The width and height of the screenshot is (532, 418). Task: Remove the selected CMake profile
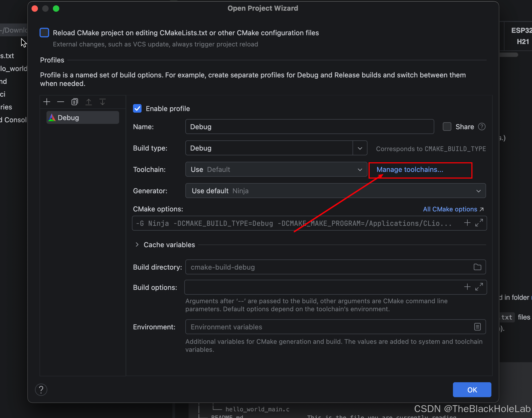point(61,102)
